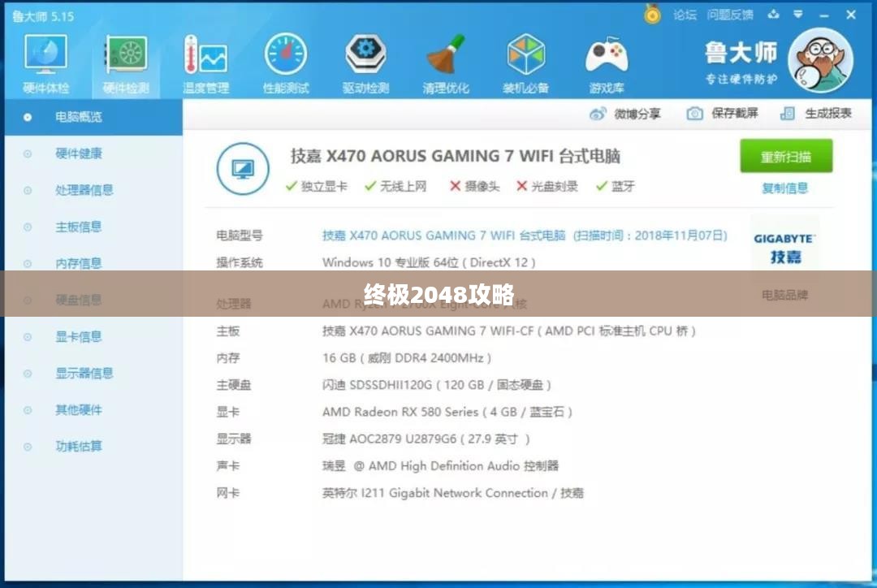The width and height of the screenshot is (877, 588).
Task: Click the AMD Radeon RX 580 Series value
Action: pos(447,412)
